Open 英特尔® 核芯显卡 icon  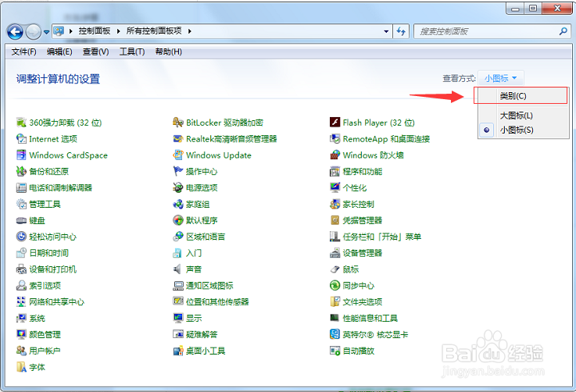[335, 334]
